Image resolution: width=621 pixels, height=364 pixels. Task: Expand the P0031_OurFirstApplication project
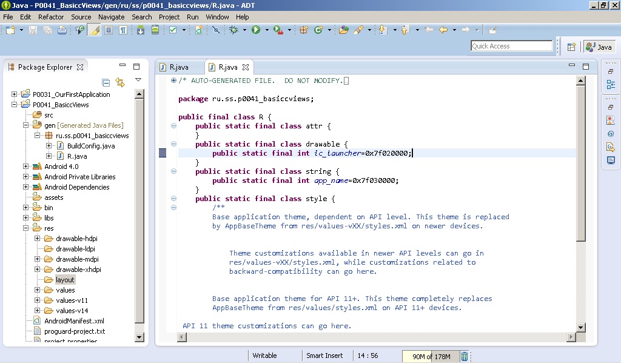(15, 94)
